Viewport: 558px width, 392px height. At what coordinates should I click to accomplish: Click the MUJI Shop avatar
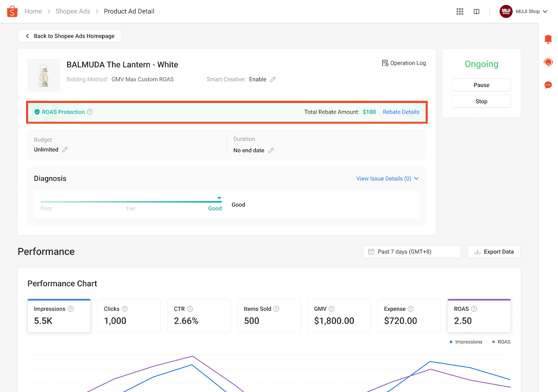pyautogui.click(x=506, y=12)
